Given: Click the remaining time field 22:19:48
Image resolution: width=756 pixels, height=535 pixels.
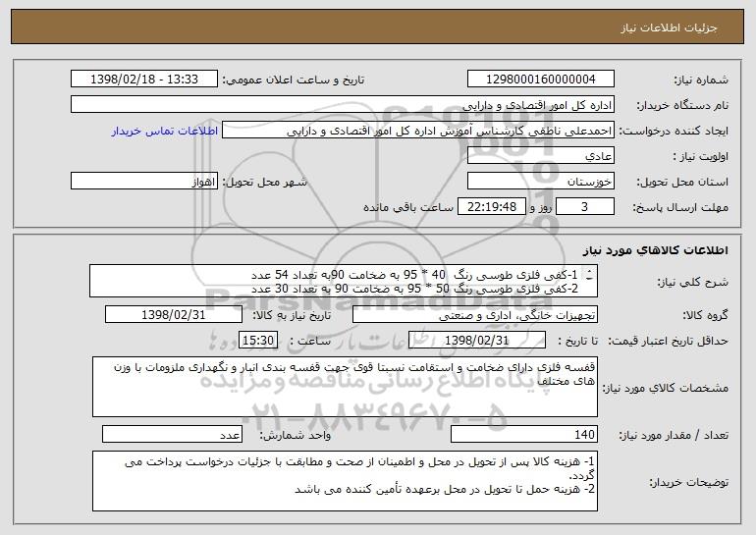Looking at the screenshot, I should pos(491,207).
